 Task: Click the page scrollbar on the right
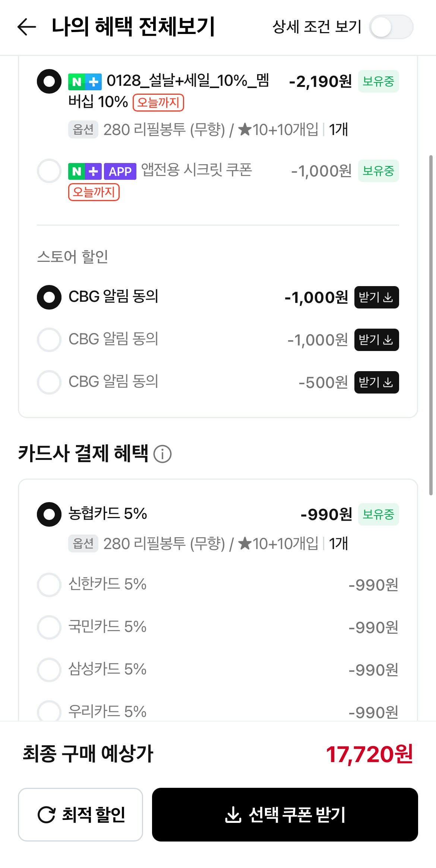[x=431, y=325]
